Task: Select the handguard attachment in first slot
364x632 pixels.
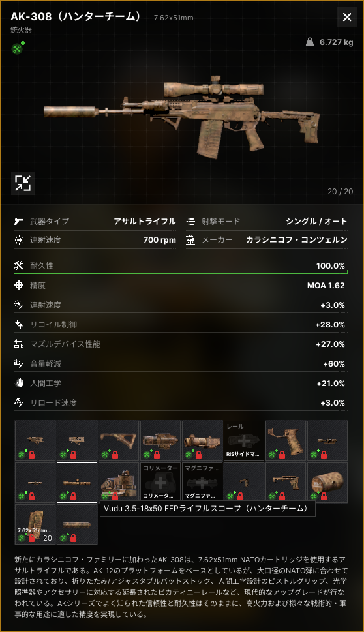Action: [35, 440]
